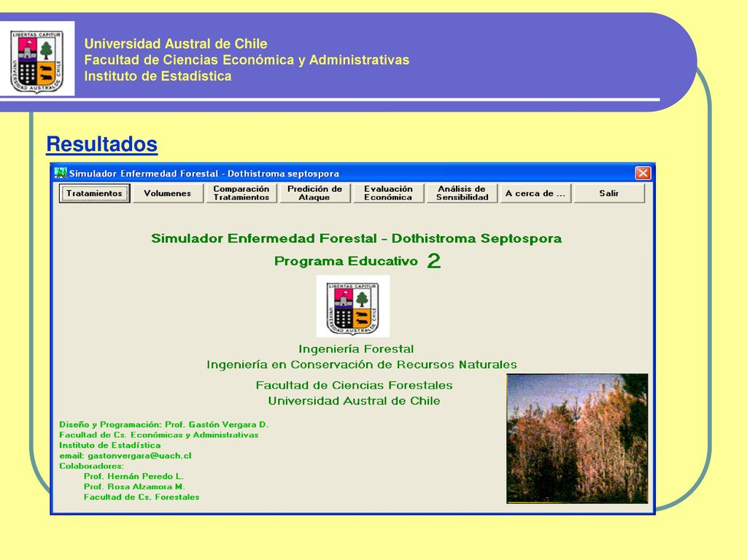Screen dimensions: 747x560
Task: Click 'Prof. Hernán Peredo L.' text
Action: (134, 476)
